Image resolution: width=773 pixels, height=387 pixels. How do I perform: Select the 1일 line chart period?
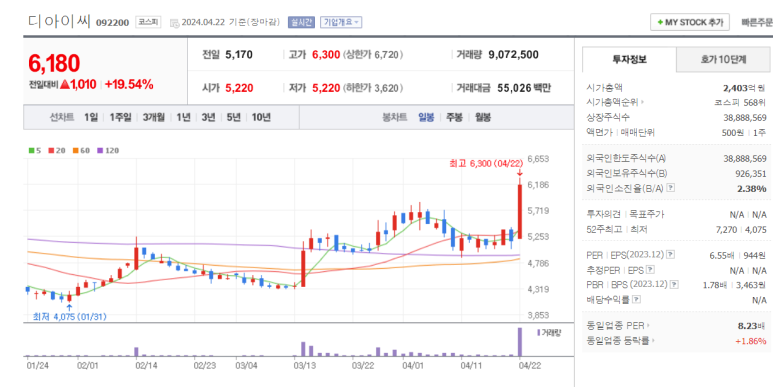91,117
